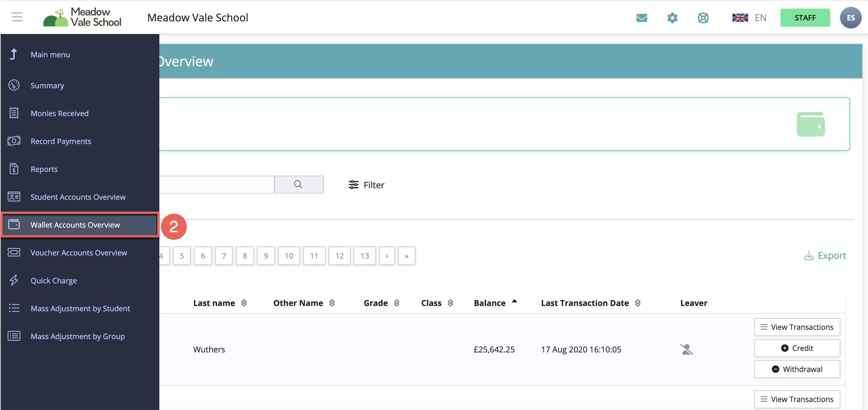Sort by Other Name column

[x=332, y=303]
